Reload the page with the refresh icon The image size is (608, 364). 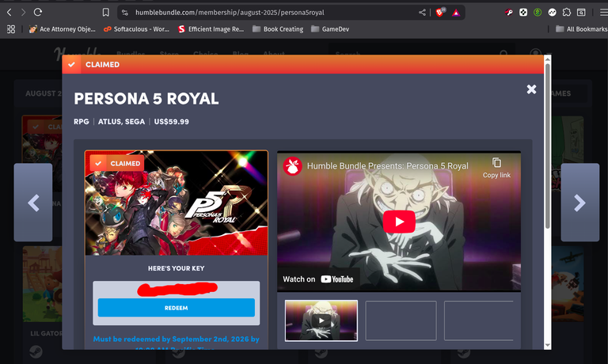coord(38,13)
